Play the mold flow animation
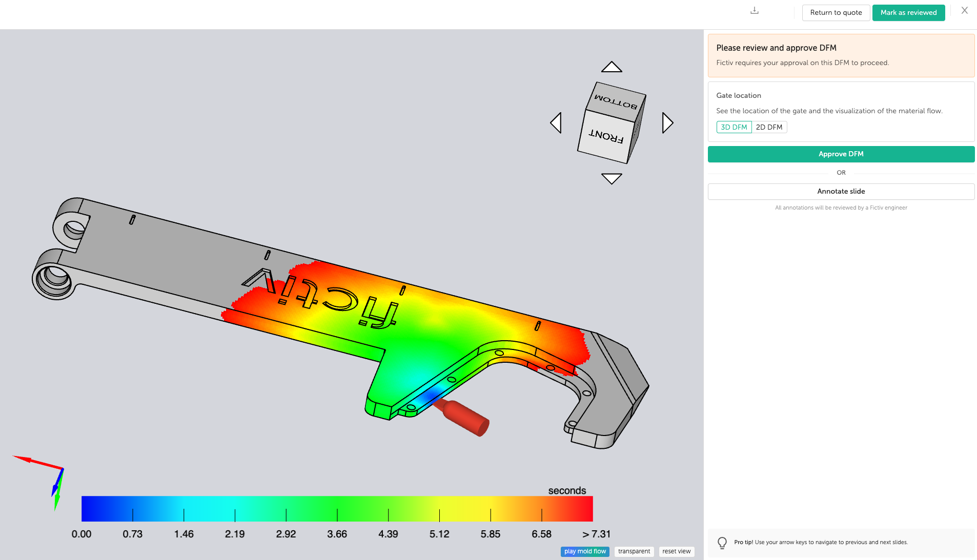 (585, 551)
